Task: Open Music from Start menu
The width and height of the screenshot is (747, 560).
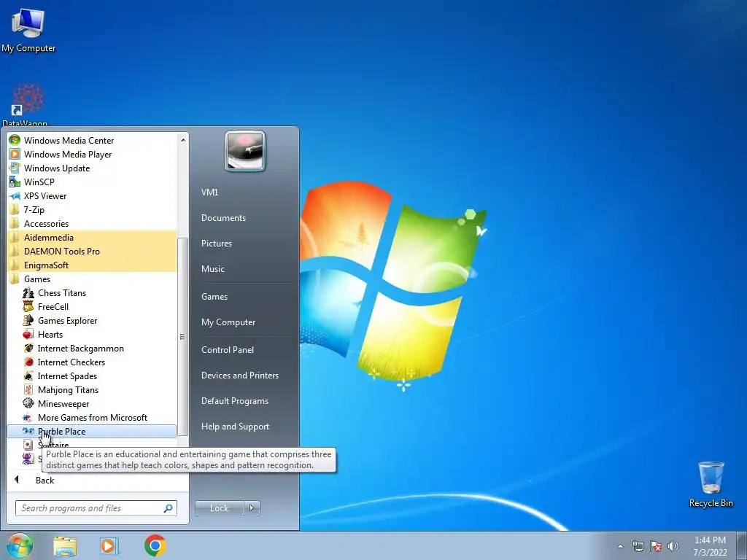Action: [212, 269]
